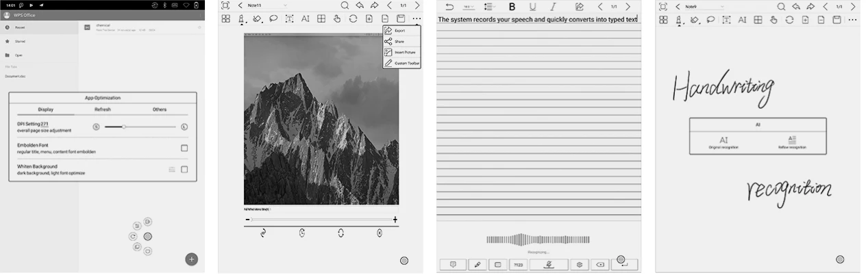868x275 pixels.
Task: Apply bold formatting in text editor
Action: 512,6
